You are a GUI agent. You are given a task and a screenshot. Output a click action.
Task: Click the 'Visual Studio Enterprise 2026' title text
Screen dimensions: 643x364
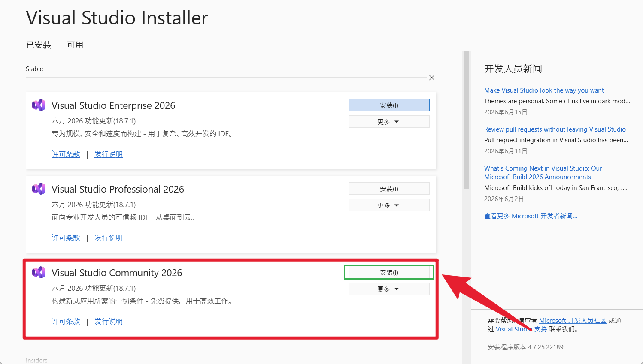[113, 105]
